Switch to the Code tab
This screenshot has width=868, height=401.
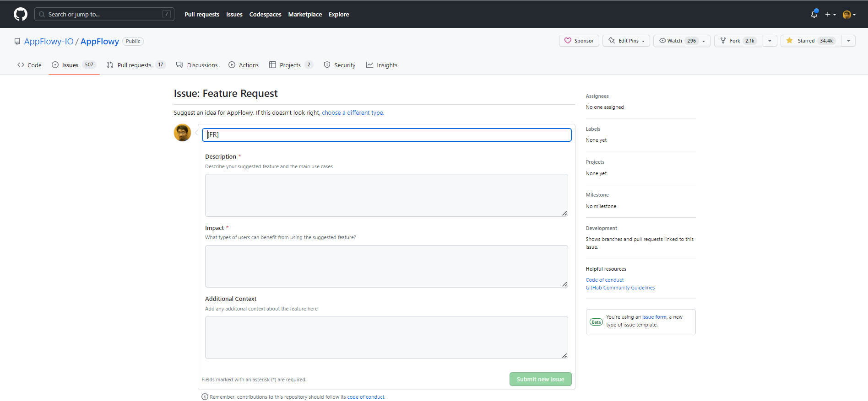click(x=29, y=65)
